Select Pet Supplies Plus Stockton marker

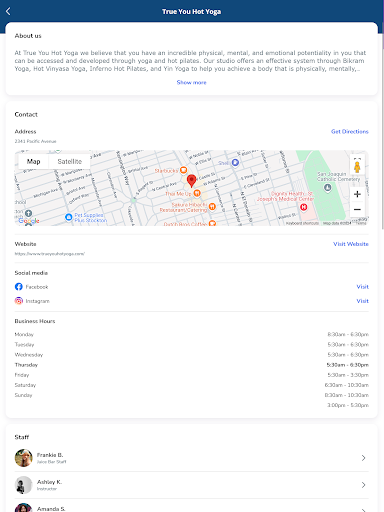tap(69, 217)
